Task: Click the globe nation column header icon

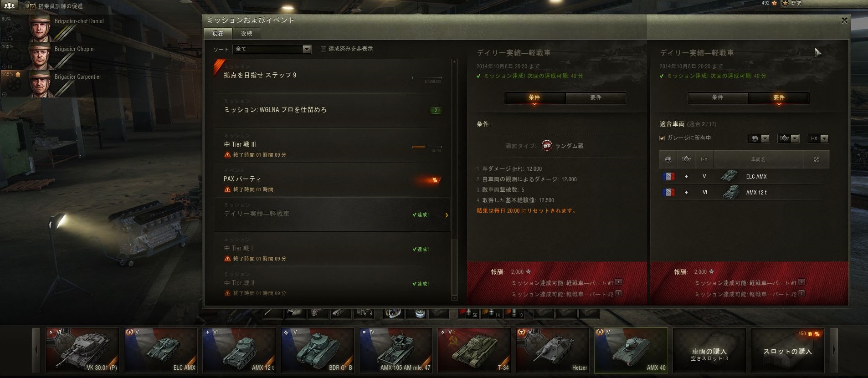Action: (668, 159)
